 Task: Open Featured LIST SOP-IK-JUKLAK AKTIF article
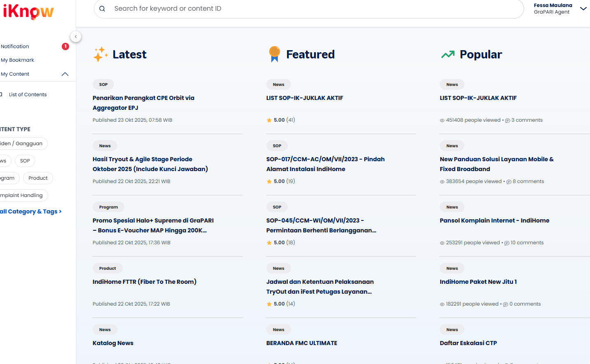(305, 98)
